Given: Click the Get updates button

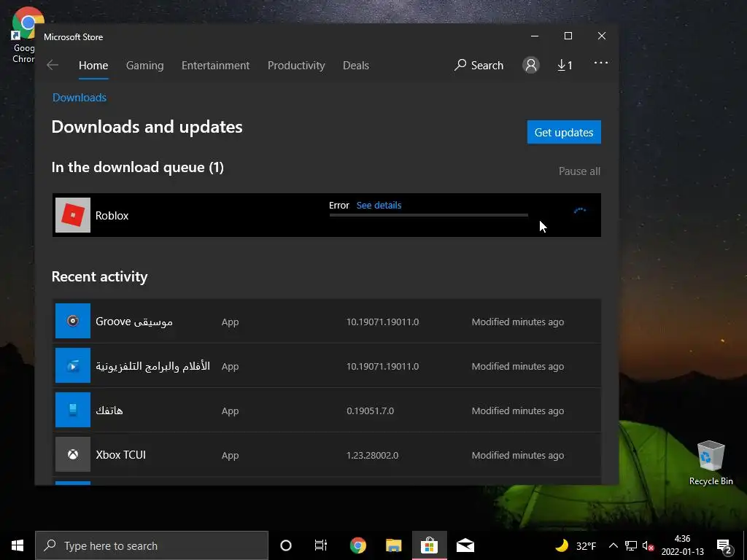Looking at the screenshot, I should [564, 132].
